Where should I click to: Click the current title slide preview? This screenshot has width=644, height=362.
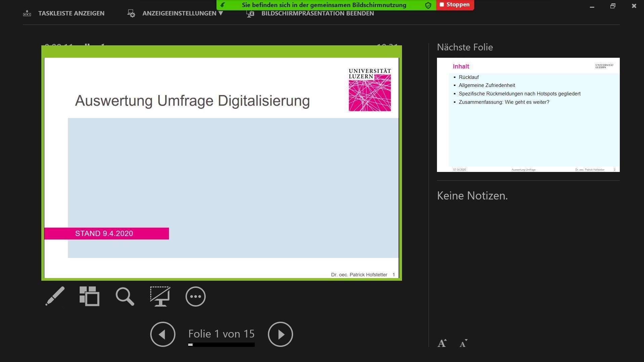point(221,167)
